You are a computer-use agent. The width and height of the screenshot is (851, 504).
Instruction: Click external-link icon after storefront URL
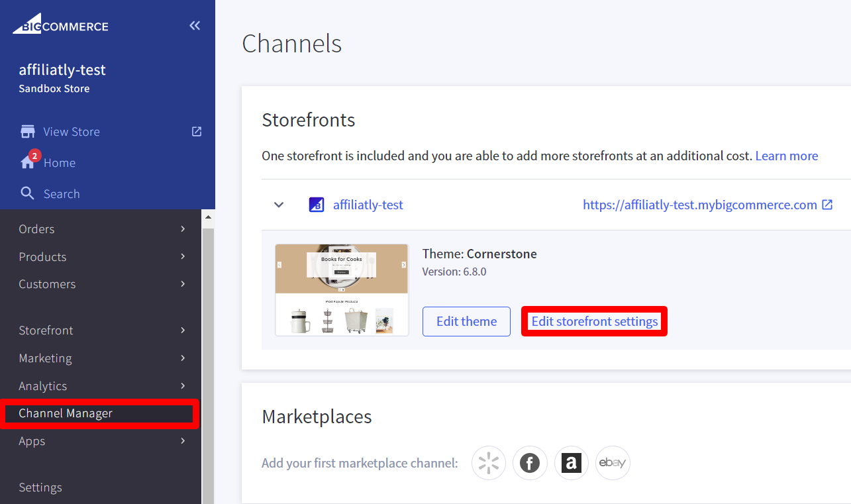click(x=827, y=205)
